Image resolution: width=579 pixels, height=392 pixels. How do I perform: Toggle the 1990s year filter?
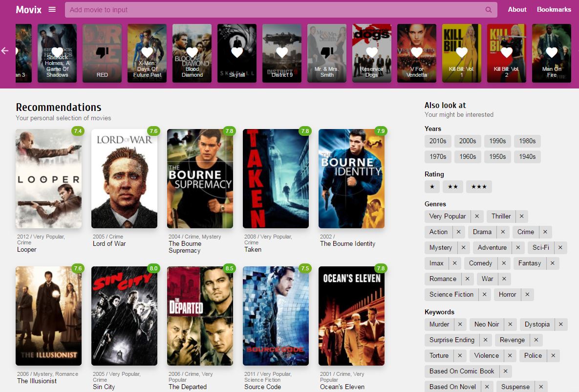(497, 141)
